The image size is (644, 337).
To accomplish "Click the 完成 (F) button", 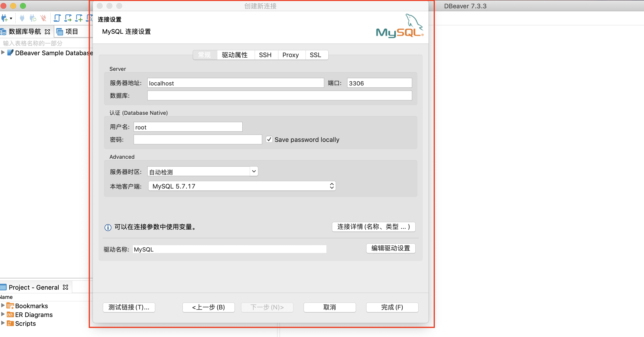I will pyautogui.click(x=392, y=307).
